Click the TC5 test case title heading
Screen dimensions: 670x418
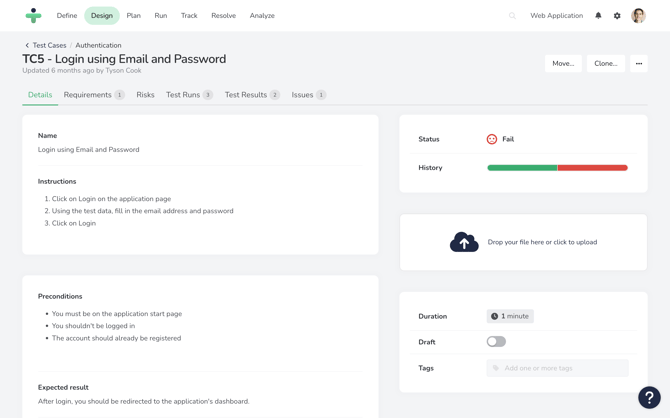coord(124,59)
